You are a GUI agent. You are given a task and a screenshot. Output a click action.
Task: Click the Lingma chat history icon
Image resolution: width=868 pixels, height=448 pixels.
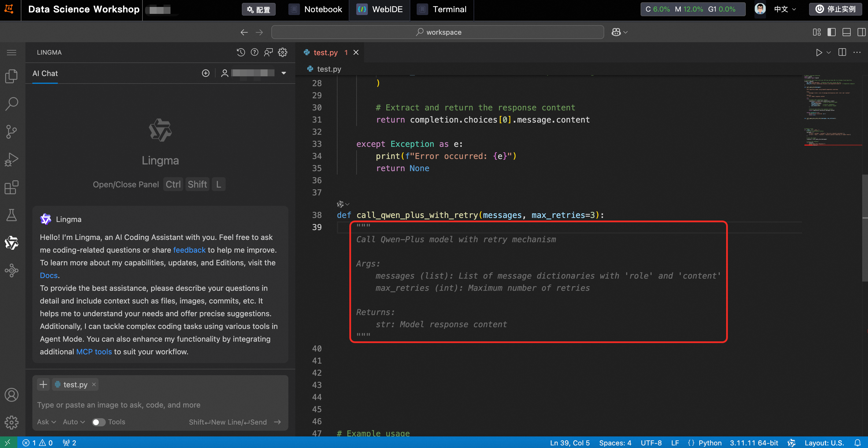pyautogui.click(x=241, y=52)
